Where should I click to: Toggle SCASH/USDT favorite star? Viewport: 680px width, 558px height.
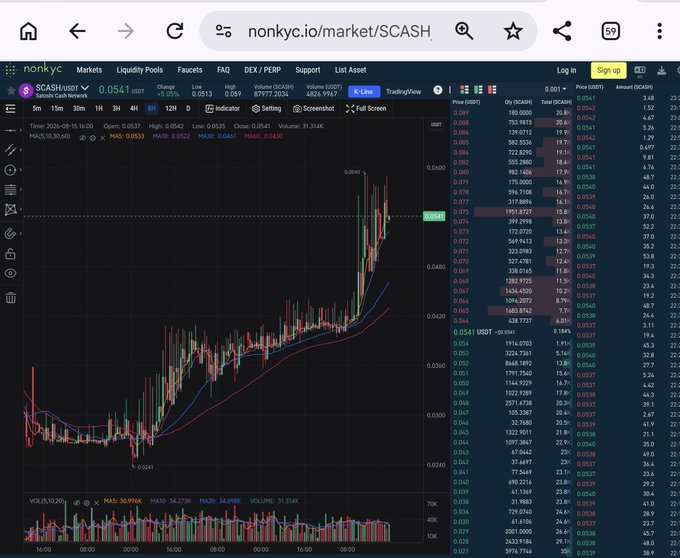pos(11,91)
